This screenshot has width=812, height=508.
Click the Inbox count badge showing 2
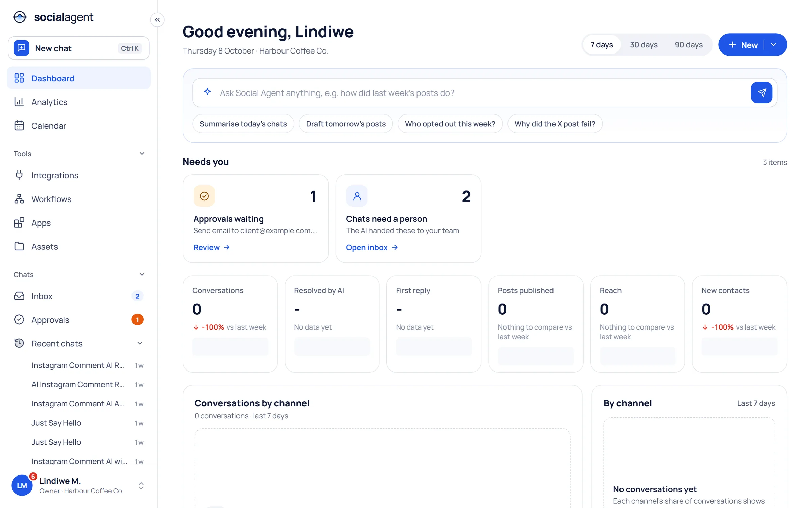(x=137, y=296)
